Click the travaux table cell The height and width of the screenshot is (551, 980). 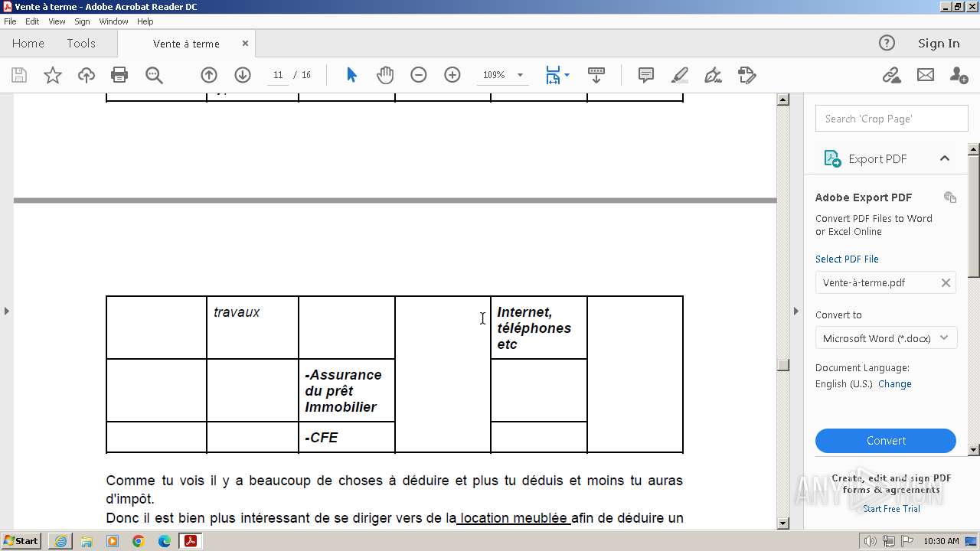tap(253, 328)
